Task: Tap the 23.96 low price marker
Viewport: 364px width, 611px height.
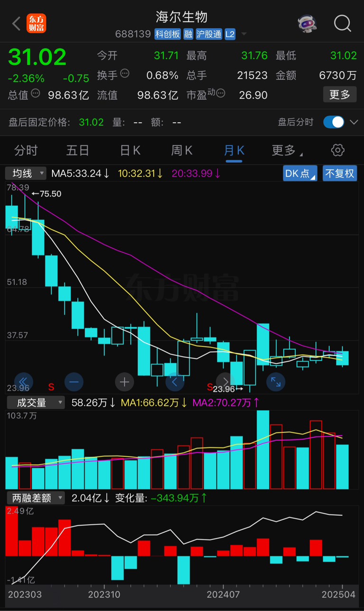Action: pyautogui.click(x=228, y=389)
